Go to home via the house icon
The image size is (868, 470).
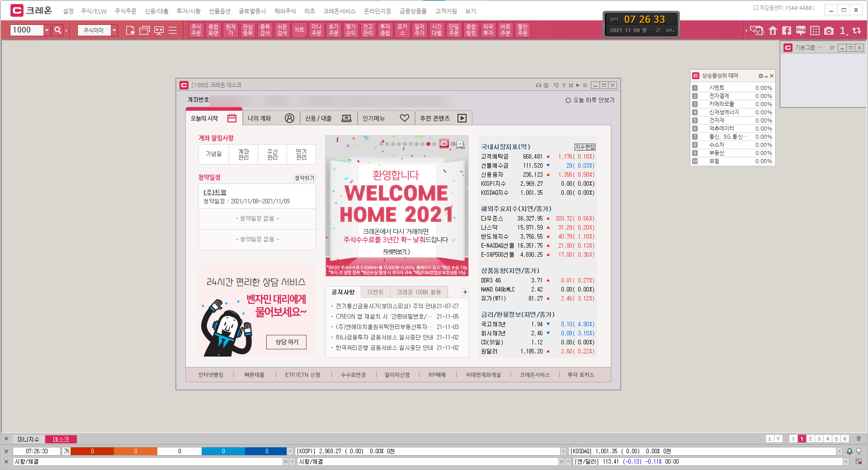coord(773,30)
